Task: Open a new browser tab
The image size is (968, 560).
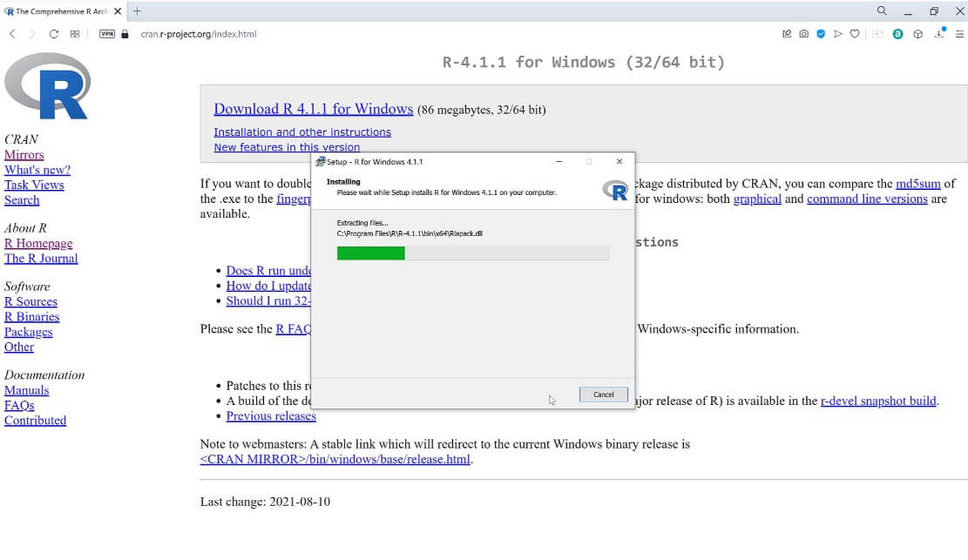Action: click(x=137, y=11)
